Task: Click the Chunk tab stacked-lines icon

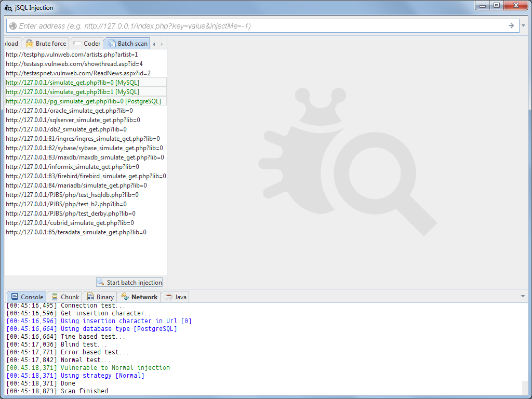Action: point(55,297)
